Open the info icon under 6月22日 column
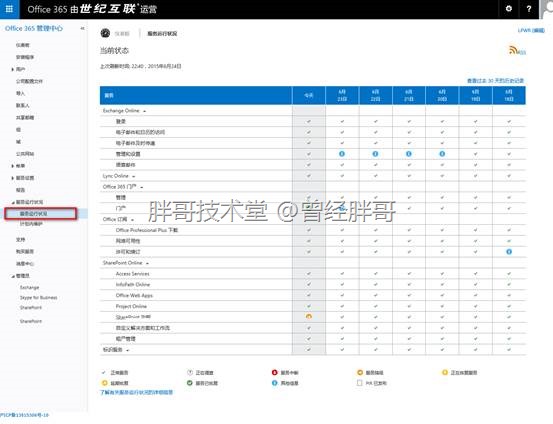 tap(375, 154)
